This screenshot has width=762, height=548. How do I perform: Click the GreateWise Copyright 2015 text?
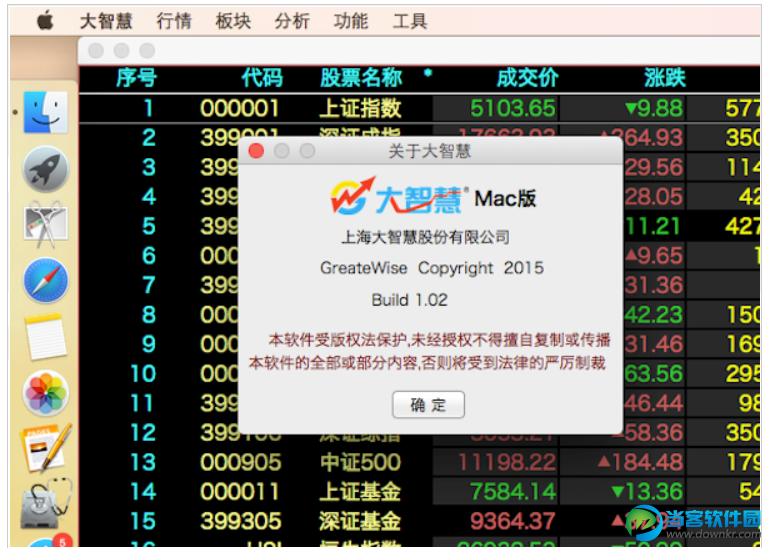pos(432,268)
